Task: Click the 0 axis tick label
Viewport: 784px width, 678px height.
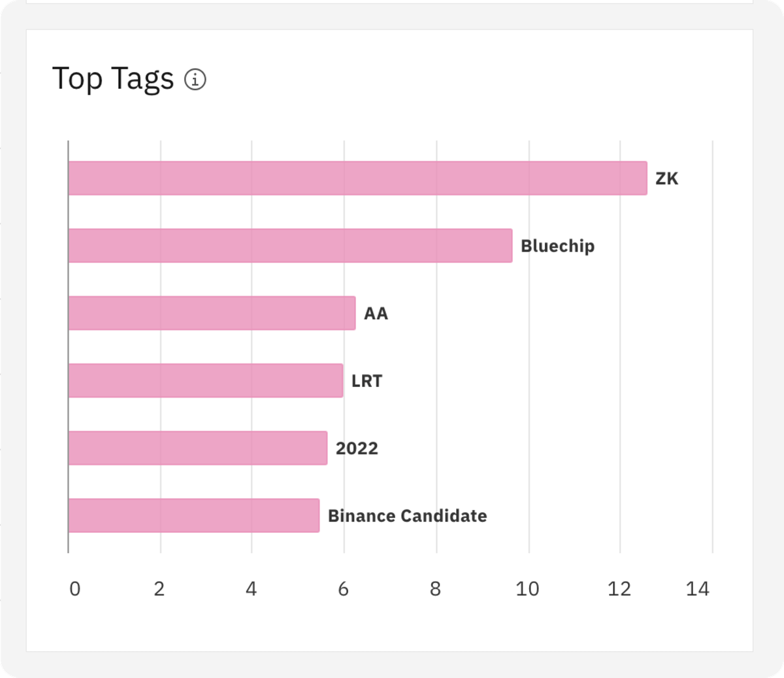Action: click(75, 589)
